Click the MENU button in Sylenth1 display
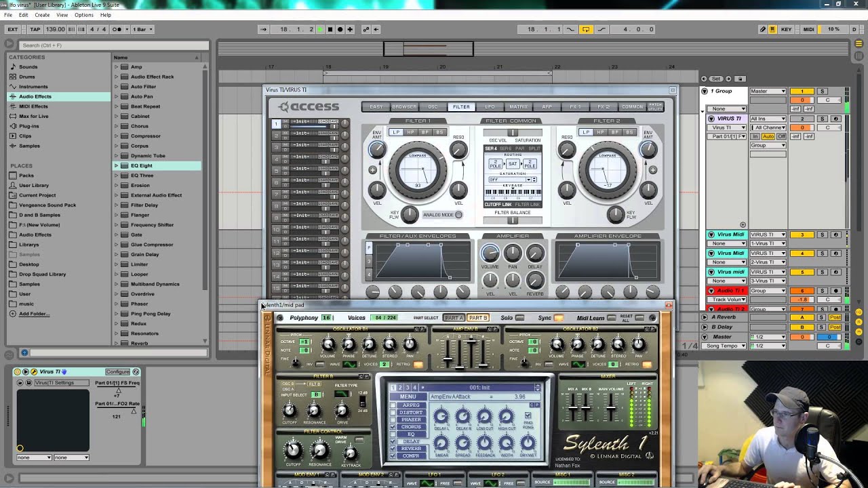Image resolution: width=868 pixels, height=488 pixels. tap(408, 396)
